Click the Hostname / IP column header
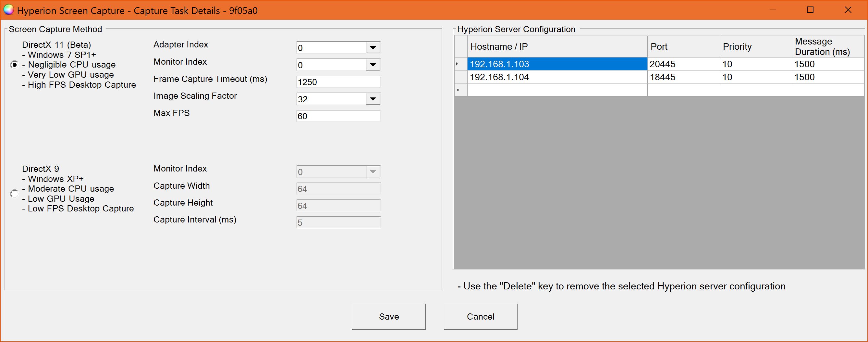The image size is (868, 342). point(557,46)
